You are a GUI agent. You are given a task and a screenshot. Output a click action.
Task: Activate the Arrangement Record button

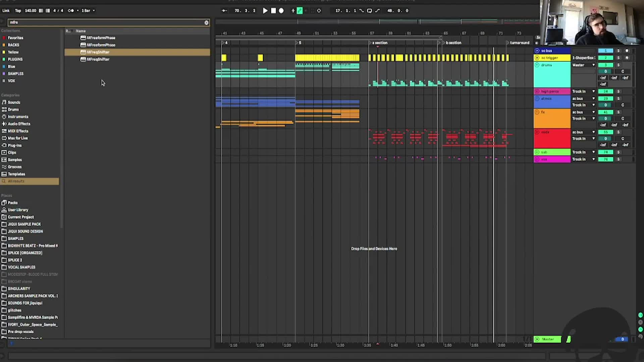pos(281,11)
